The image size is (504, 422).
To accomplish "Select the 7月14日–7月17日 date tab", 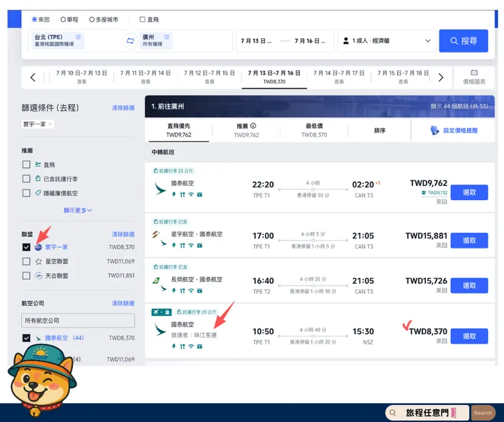I will click(x=339, y=77).
